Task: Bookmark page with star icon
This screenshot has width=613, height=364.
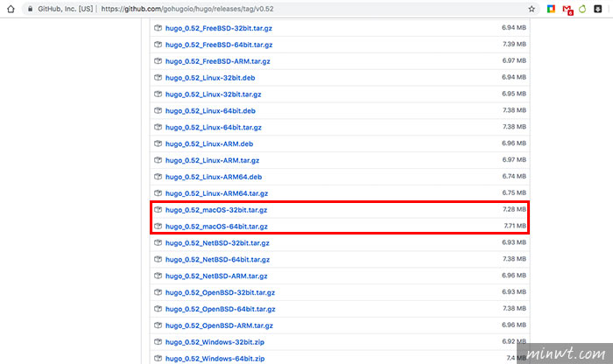Action: 532,9
